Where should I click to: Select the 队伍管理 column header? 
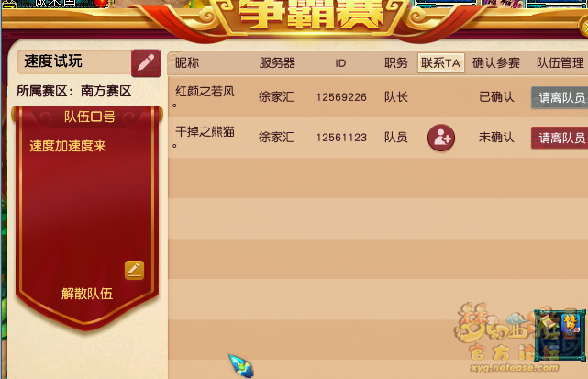pos(560,62)
